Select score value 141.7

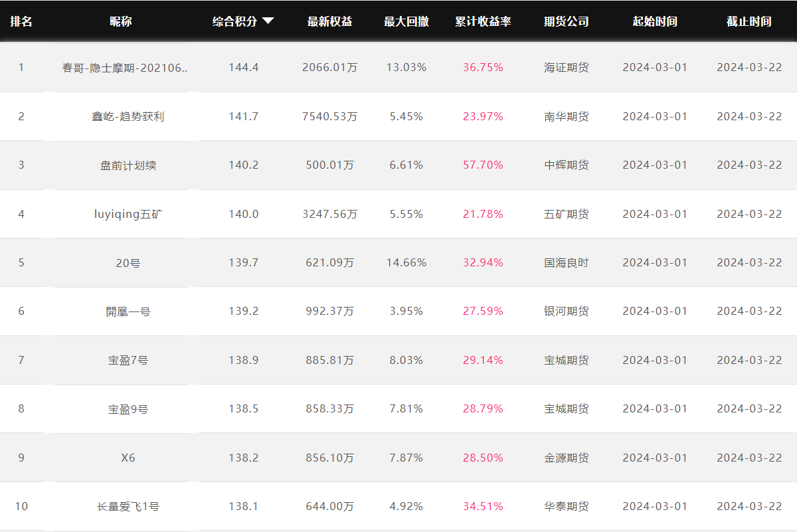[244, 116]
